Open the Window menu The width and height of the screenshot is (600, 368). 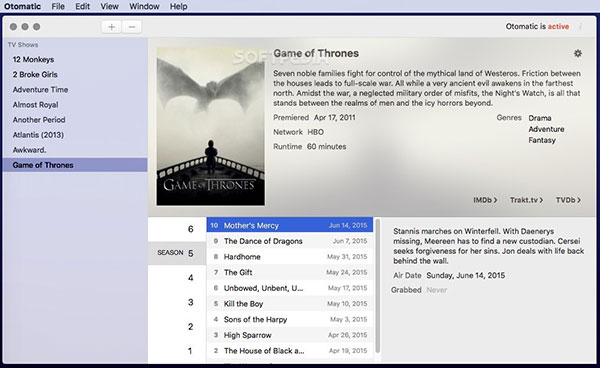[144, 7]
